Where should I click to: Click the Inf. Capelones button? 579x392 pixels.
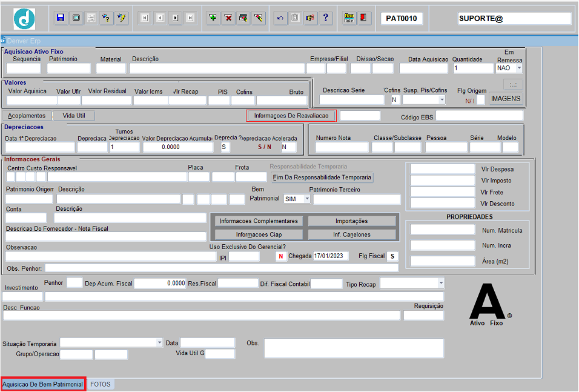[351, 234]
